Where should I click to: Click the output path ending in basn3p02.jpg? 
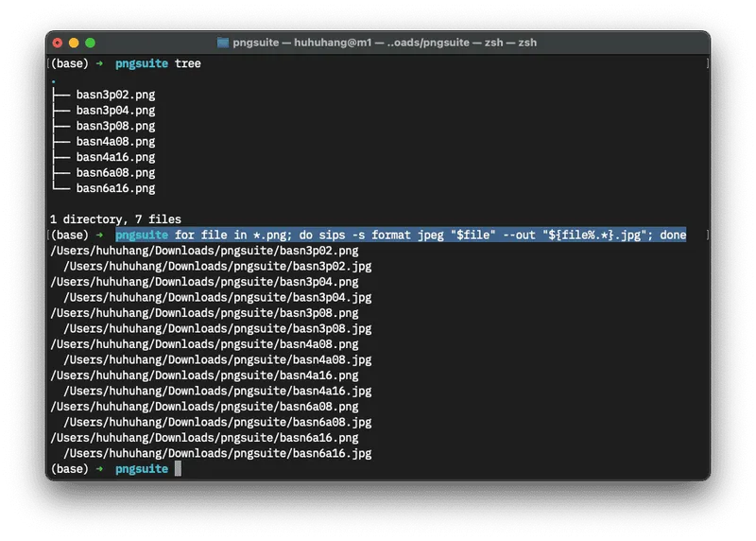coord(217,267)
